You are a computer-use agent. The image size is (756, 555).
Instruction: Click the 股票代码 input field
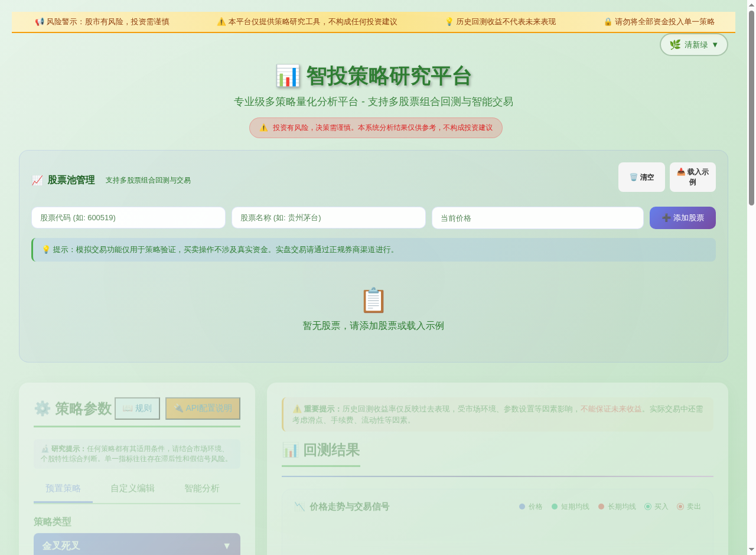(x=128, y=217)
